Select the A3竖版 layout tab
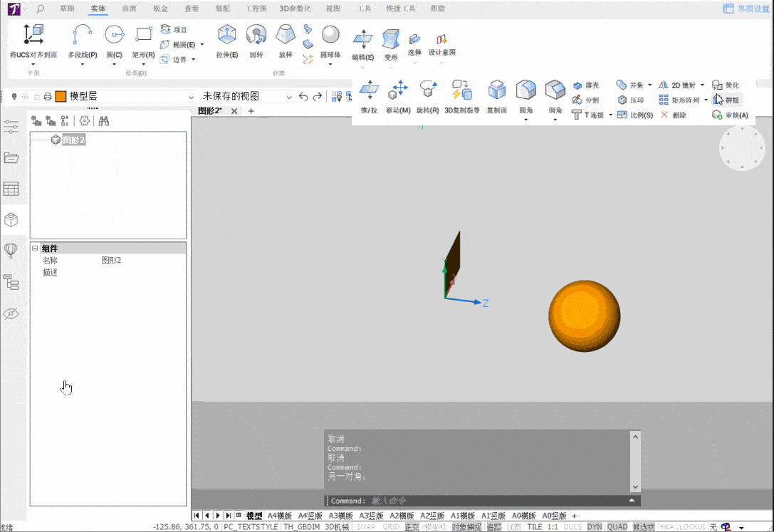This screenshot has height=532, width=774. click(x=371, y=516)
